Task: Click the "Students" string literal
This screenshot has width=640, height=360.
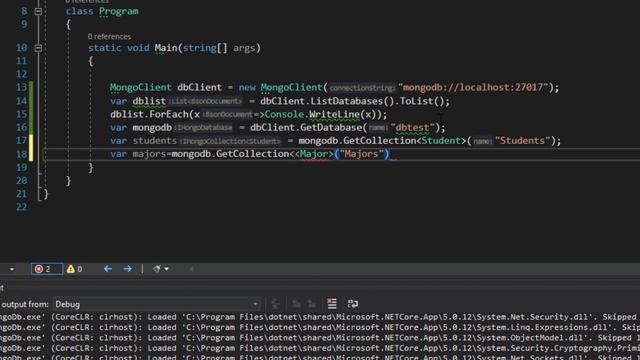Action: tap(522, 141)
